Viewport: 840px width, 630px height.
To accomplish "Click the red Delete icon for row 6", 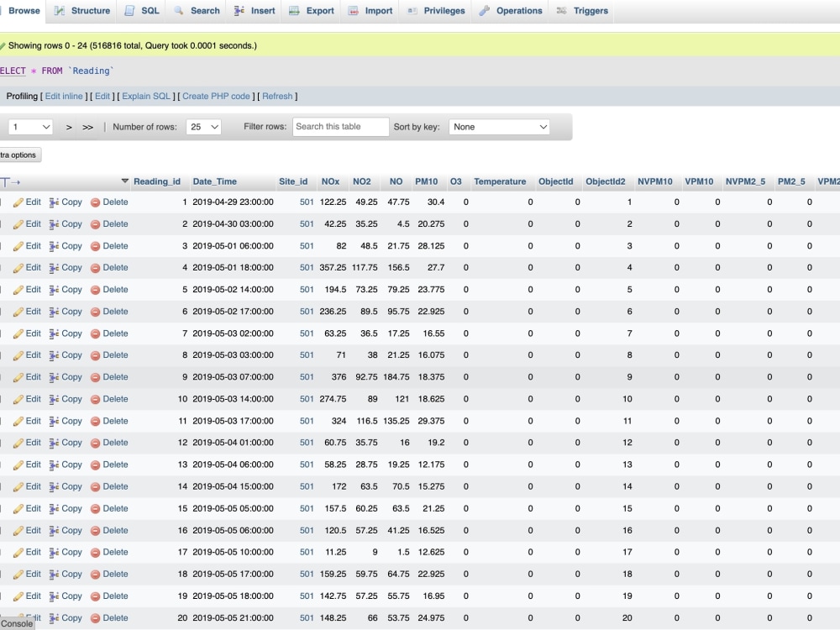I will point(96,312).
